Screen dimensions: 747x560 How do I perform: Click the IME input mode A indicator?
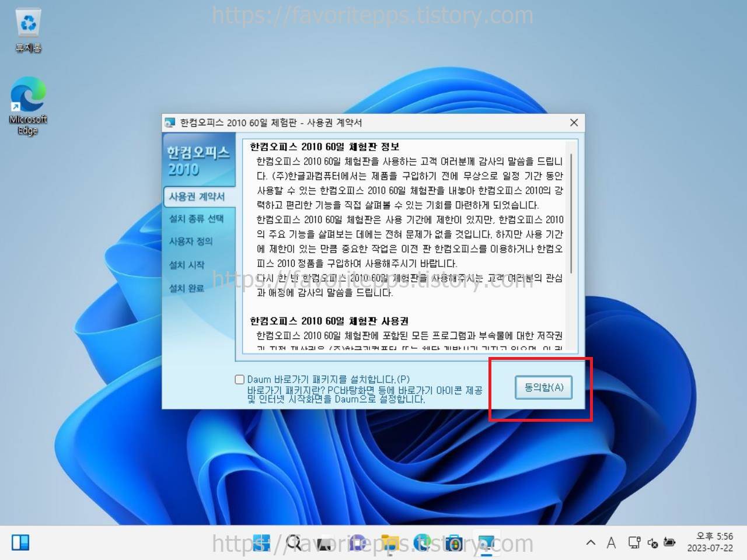click(x=611, y=542)
